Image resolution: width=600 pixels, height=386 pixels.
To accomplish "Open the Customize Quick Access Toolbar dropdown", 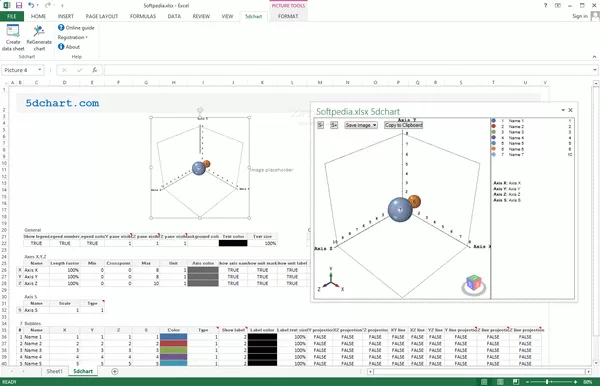I will 62,5.
